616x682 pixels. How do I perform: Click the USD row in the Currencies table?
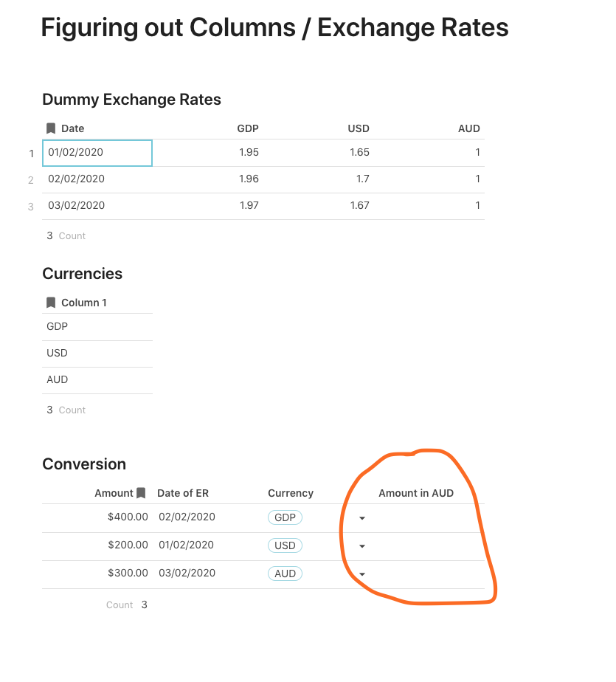coord(58,353)
